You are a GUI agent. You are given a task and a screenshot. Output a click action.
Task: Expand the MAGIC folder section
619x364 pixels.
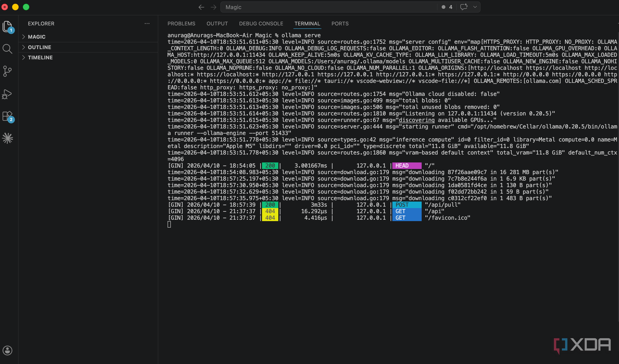point(88,37)
